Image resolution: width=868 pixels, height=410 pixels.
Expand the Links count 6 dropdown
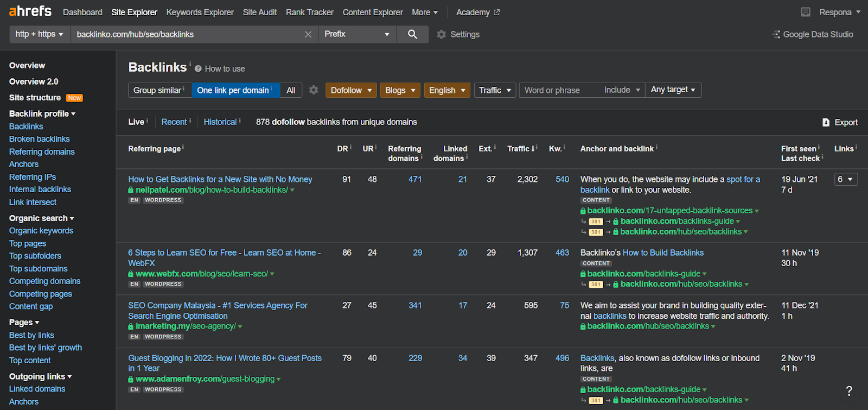click(x=846, y=179)
